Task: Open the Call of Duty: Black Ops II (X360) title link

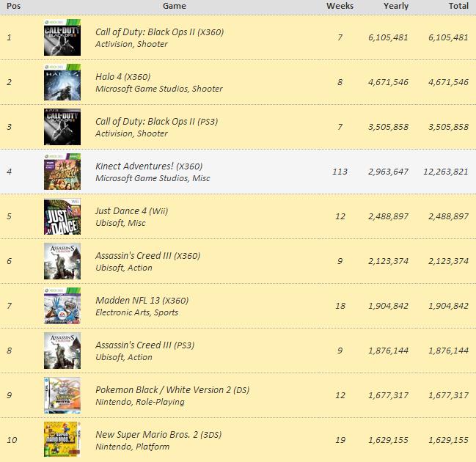Action: coord(159,32)
